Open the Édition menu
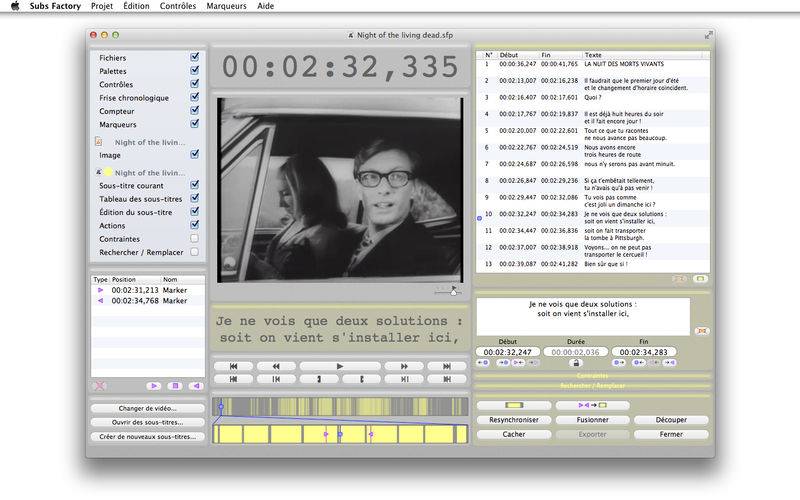 pos(136,6)
